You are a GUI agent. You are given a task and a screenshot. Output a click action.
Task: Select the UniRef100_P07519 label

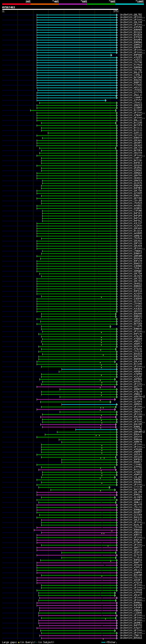[131, 65]
